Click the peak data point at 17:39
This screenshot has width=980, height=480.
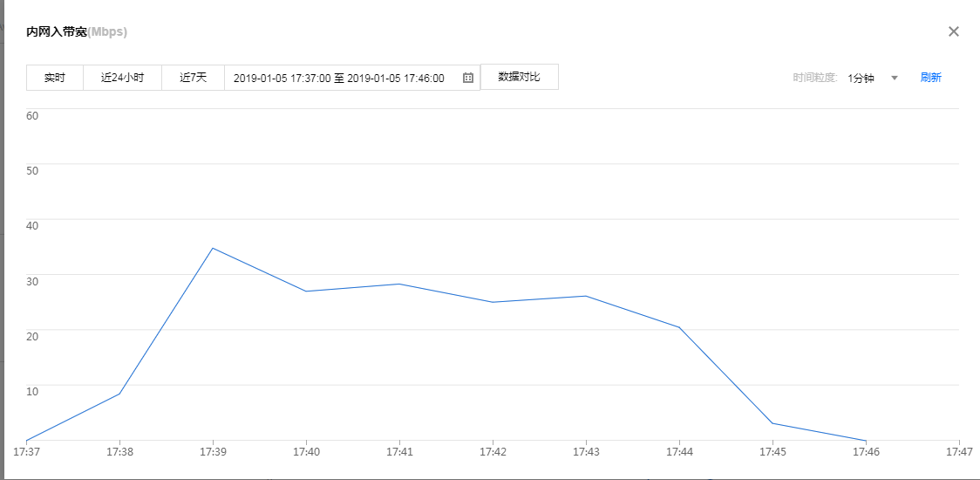point(213,248)
